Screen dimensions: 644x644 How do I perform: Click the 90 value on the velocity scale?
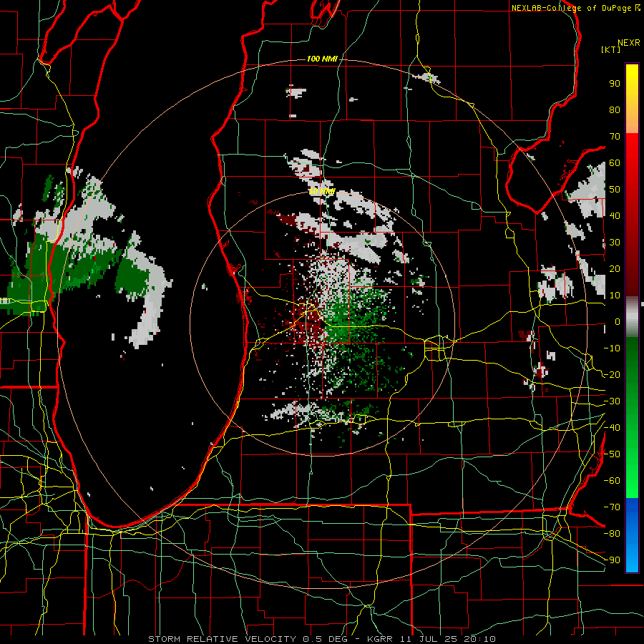(615, 84)
